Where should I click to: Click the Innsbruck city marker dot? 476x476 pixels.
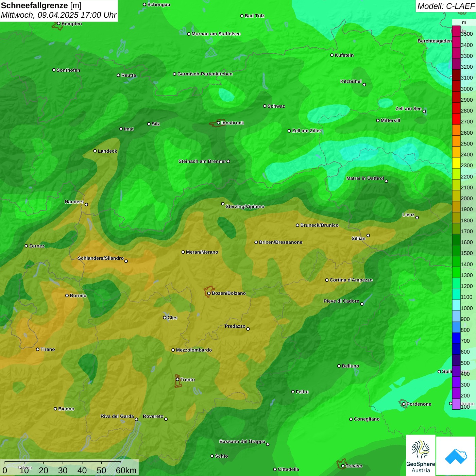click(x=219, y=123)
